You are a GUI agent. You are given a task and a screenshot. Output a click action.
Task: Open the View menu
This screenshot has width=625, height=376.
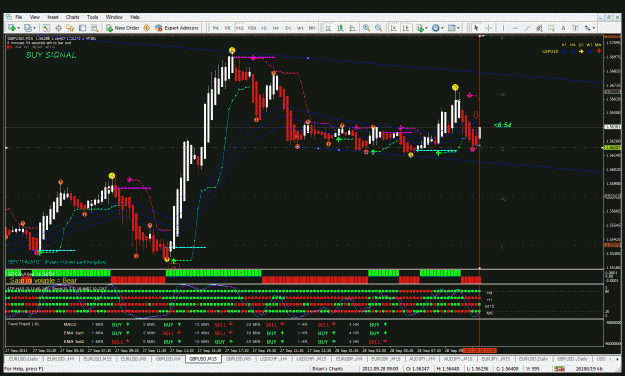[35, 17]
